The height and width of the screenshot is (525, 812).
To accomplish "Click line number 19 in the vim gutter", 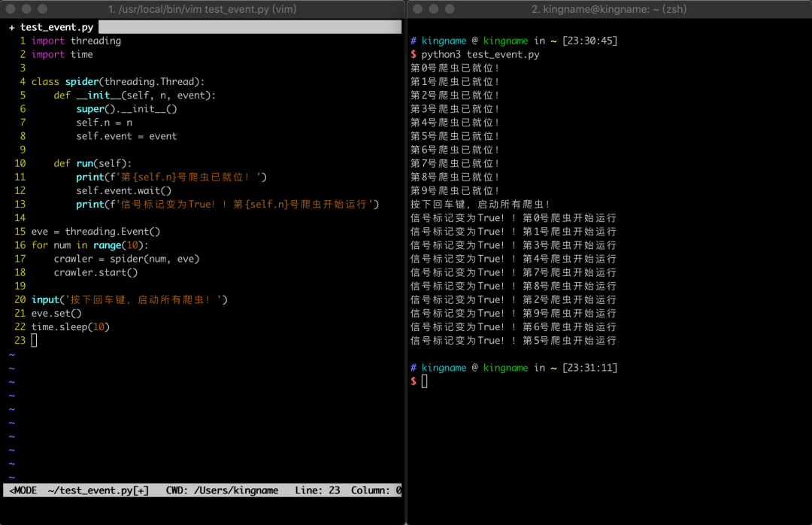I will coord(20,286).
